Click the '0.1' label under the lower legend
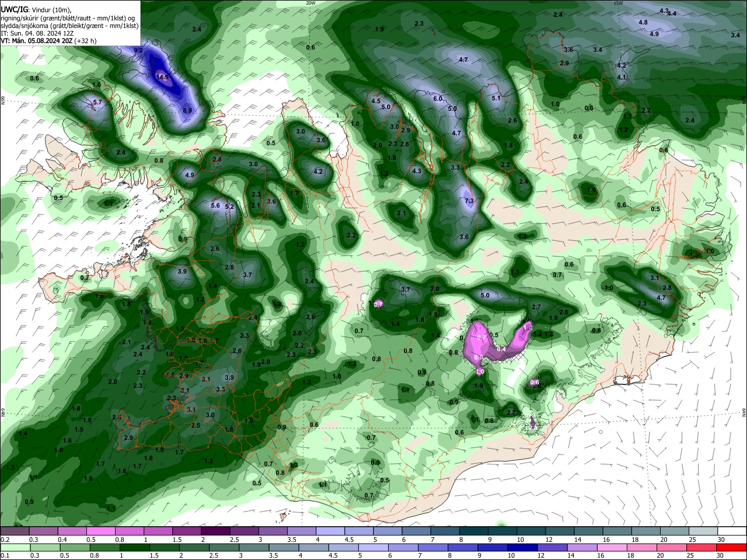Viewport: 747px width, 560px height. coord(5,555)
